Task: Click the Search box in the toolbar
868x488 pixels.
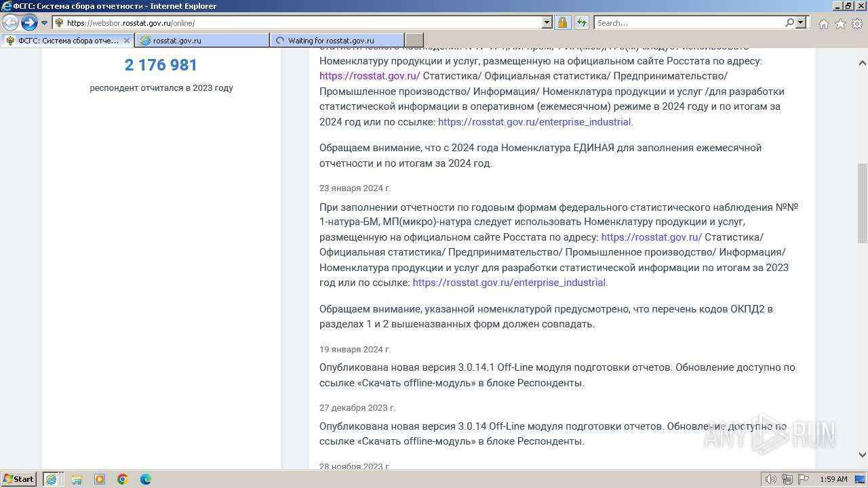Action: tap(689, 23)
